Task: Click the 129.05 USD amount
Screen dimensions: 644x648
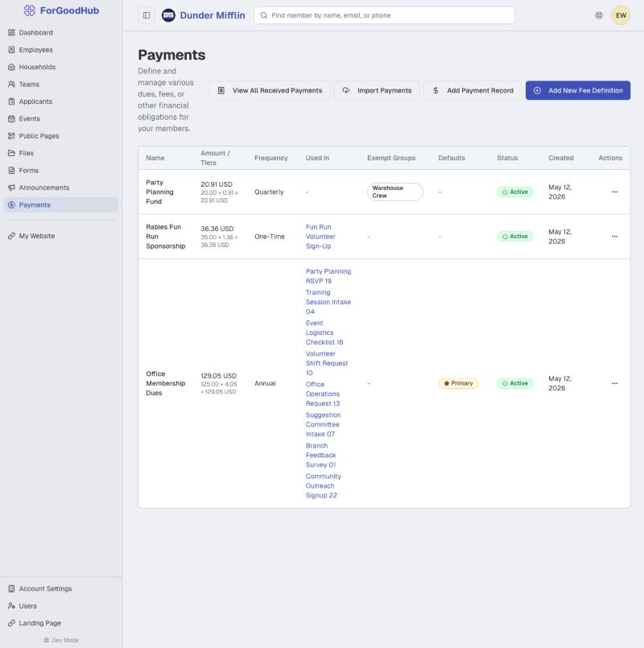Action: tap(218, 376)
